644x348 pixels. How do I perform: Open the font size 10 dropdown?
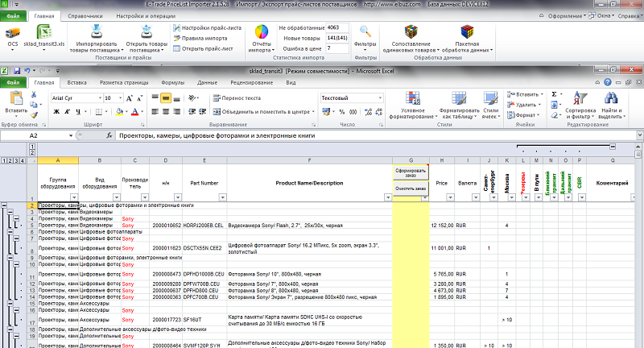tap(120, 98)
